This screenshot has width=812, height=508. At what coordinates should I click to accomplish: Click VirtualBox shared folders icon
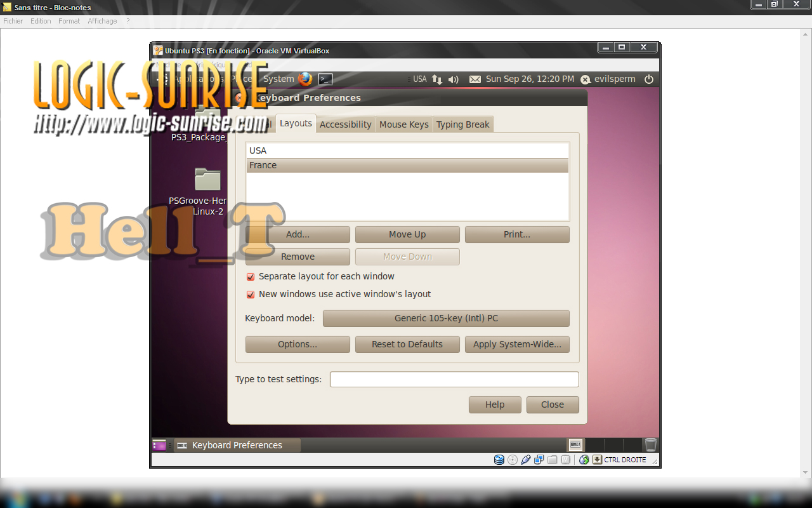pyautogui.click(x=553, y=460)
